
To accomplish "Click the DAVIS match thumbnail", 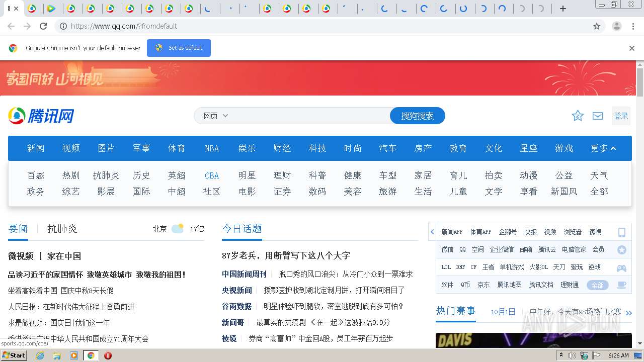I will click(533, 340).
